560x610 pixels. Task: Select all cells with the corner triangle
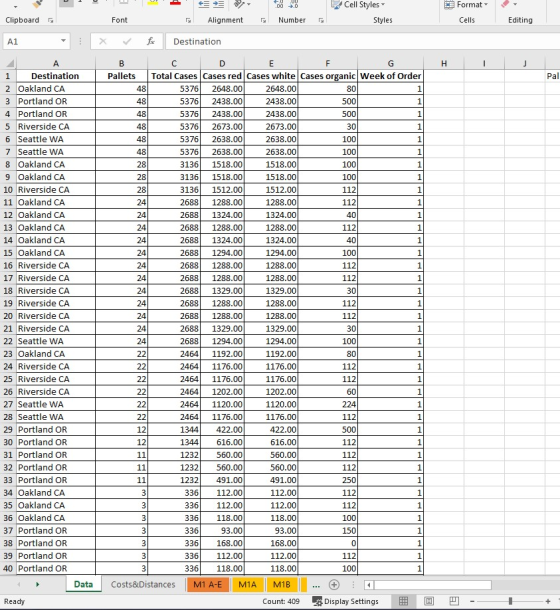(x=9, y=63)
